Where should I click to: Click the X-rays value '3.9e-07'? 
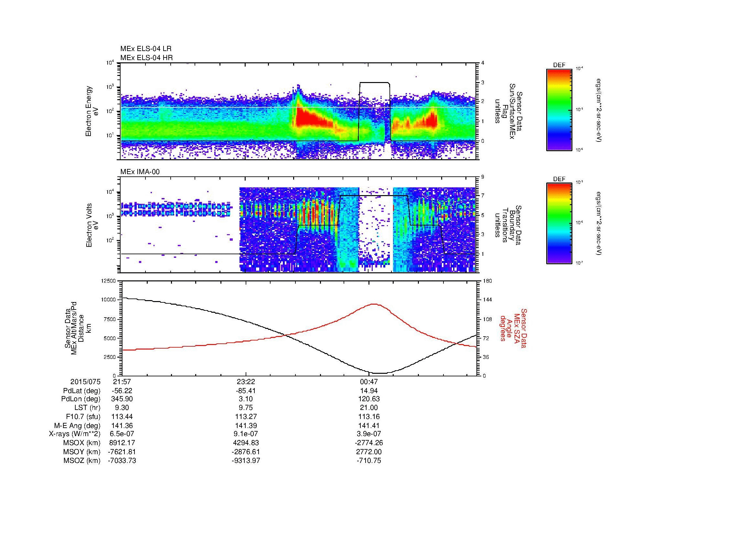pos(369,434)
